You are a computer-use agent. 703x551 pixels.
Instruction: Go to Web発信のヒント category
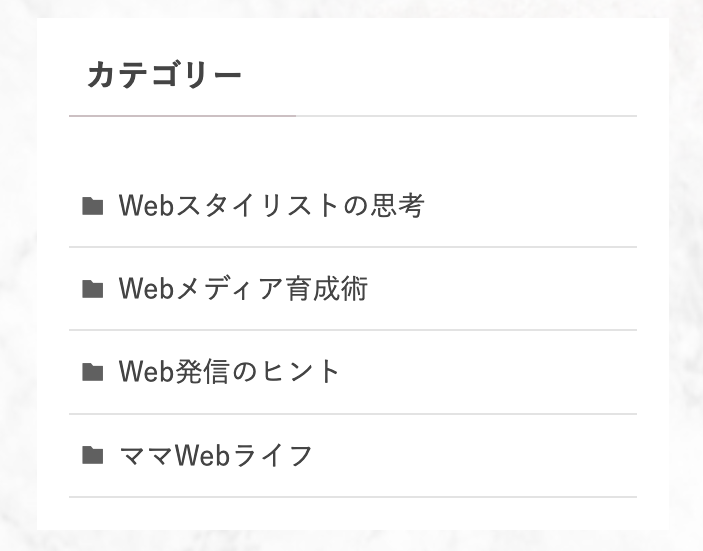(x=229, y=372)
